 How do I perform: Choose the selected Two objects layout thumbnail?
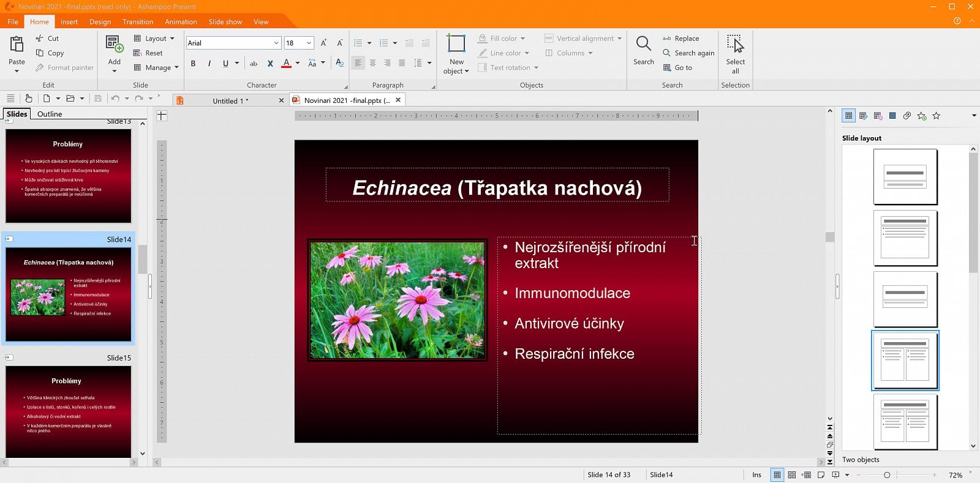point(905,361)
